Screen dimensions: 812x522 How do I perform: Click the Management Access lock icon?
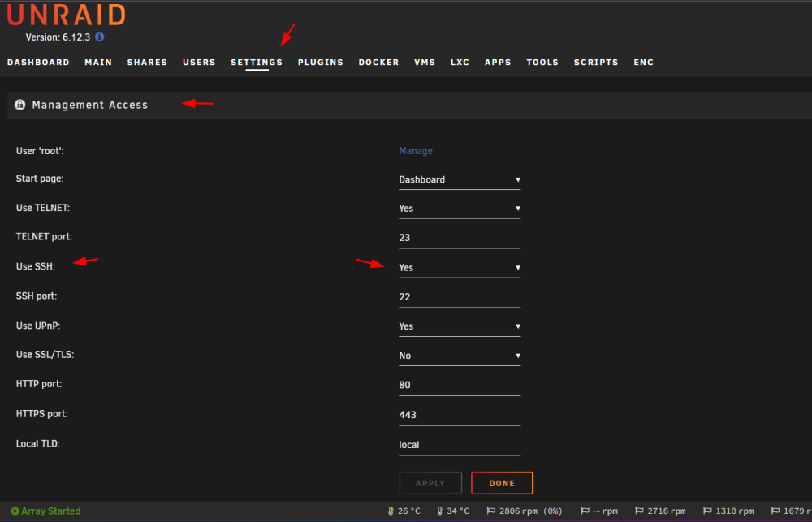coord(19,105)
